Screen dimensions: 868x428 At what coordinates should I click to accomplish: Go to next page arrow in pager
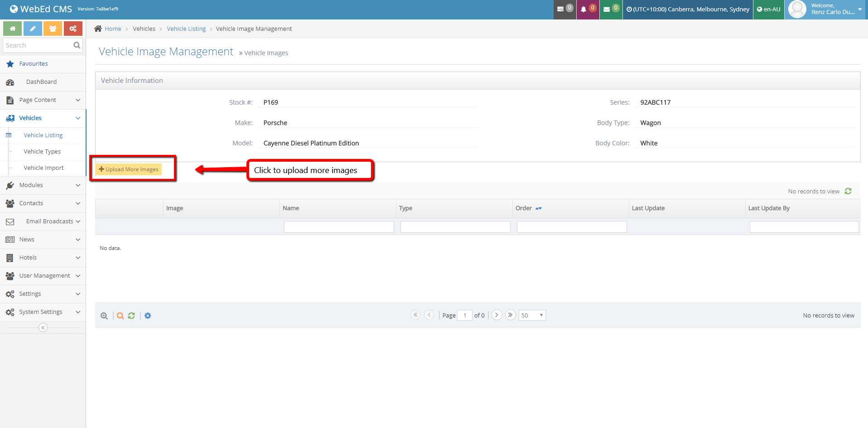(497, 315)
